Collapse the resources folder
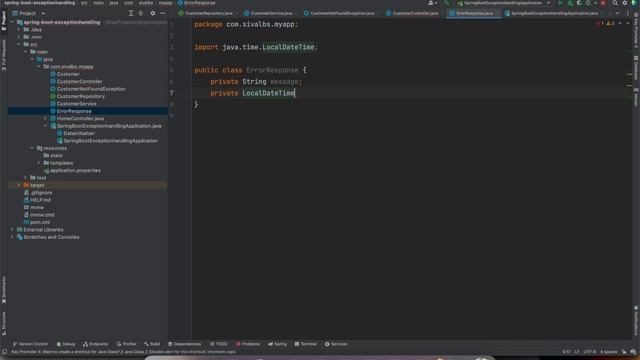Image resolution: width=640 pixels, height=360 pixels. [x=32, y=148]
